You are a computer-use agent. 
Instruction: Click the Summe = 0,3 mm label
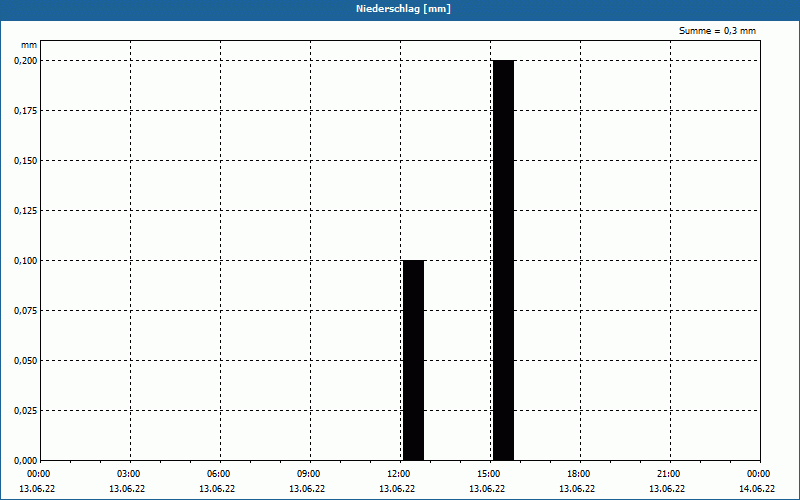point(717,31)
